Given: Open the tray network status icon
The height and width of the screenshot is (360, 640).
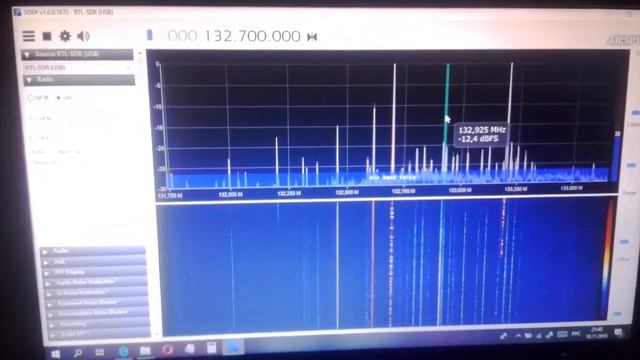Looking at the screenshot, I should pos(539,336).
